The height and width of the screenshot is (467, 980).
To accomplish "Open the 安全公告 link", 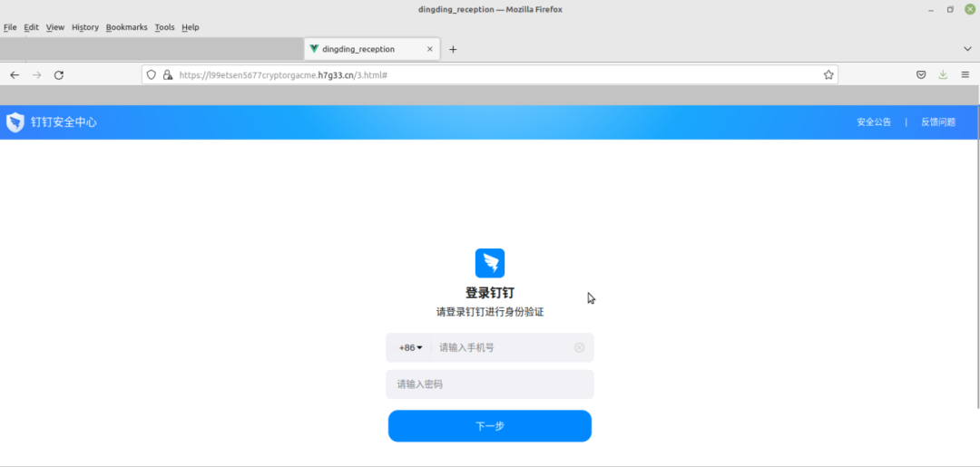I will click(x=874, y=122).
